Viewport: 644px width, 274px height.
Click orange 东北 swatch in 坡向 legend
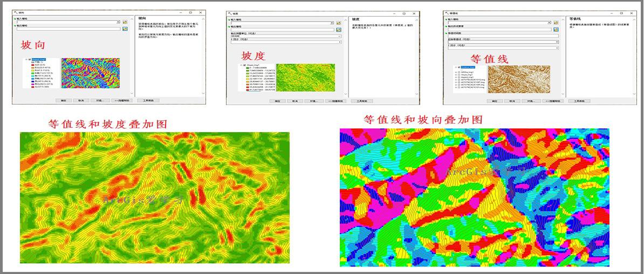click(x=32, y=67)
